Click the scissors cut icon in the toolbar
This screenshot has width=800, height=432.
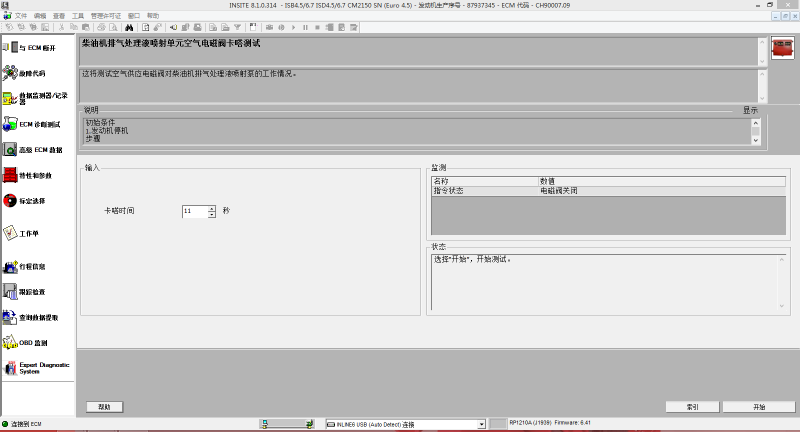pyautogui.click(x=61, y=27)
